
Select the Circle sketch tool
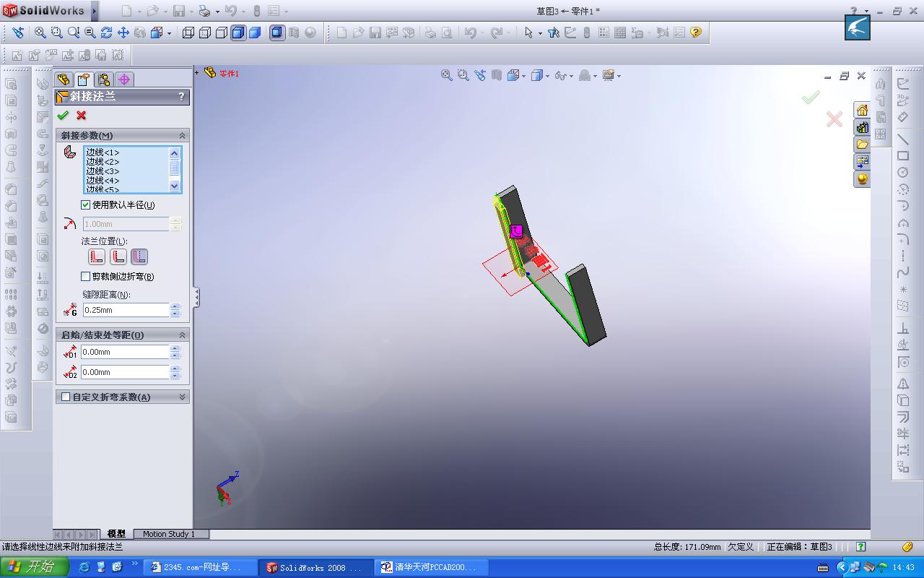[903, 173]
